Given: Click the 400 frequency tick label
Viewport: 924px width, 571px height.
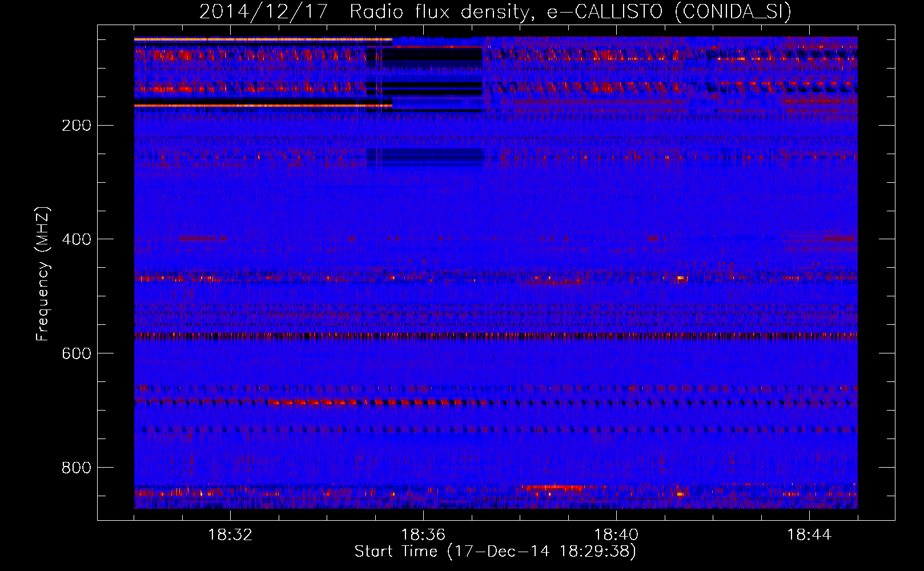Looking at the screenshot, I should (77, 239).
